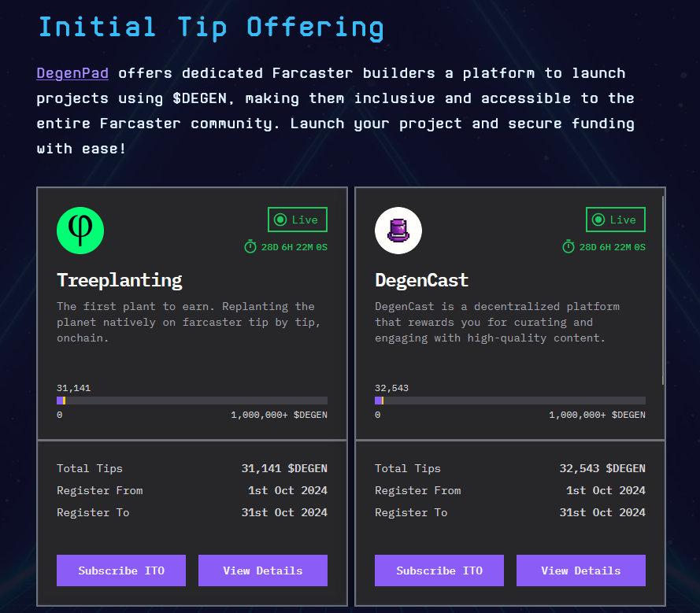Click the Treeplanting tips progress bar
This screenshot has width=700, height=613.
coord(192,401)
